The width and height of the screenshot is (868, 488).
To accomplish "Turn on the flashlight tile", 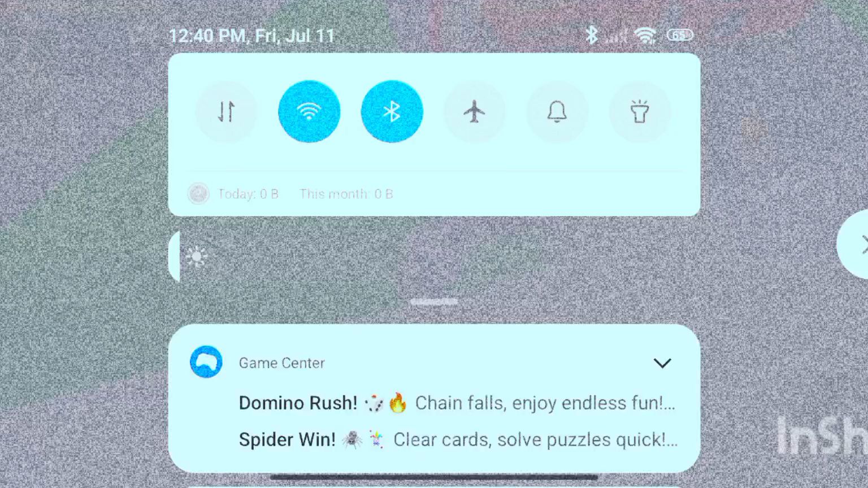I will 640,112.
